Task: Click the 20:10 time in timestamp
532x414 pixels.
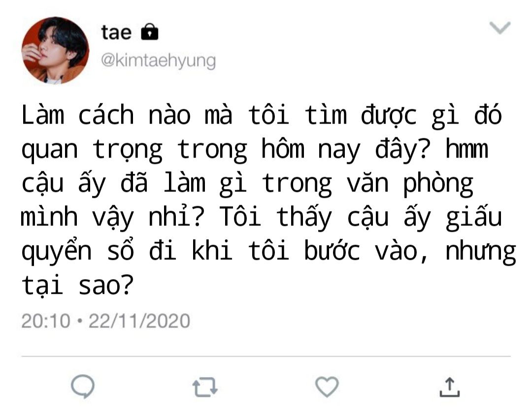Action: coord(46,321)
